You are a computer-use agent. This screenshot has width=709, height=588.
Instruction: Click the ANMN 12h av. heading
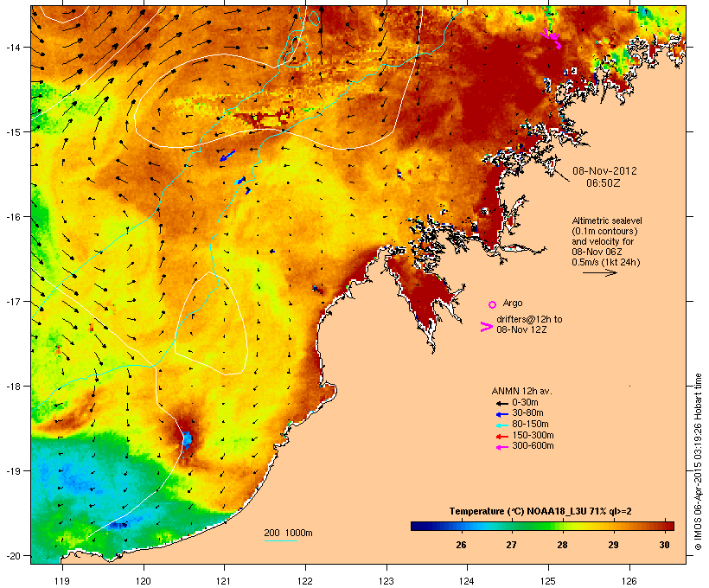tap(521, 391)
